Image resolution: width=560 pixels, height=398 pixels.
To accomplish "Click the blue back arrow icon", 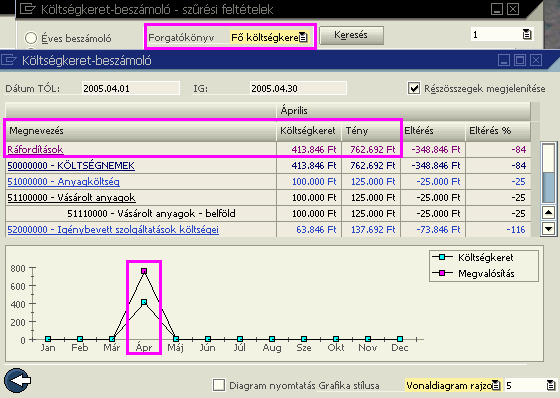I will tap(18, 381).
